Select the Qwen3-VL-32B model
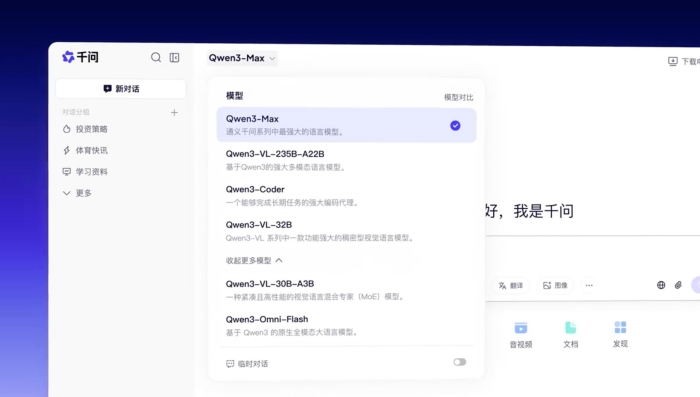 [x=346, y=231]
